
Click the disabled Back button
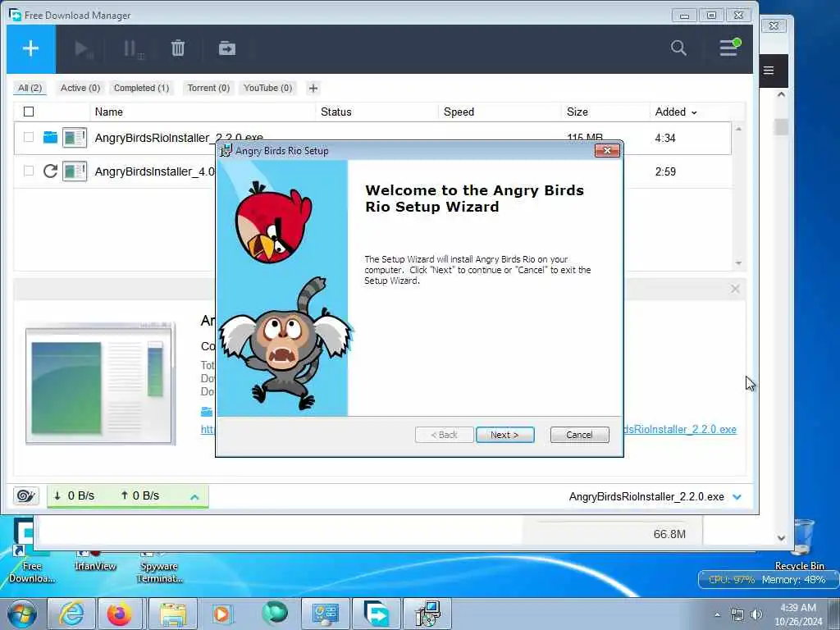point(444,435)
